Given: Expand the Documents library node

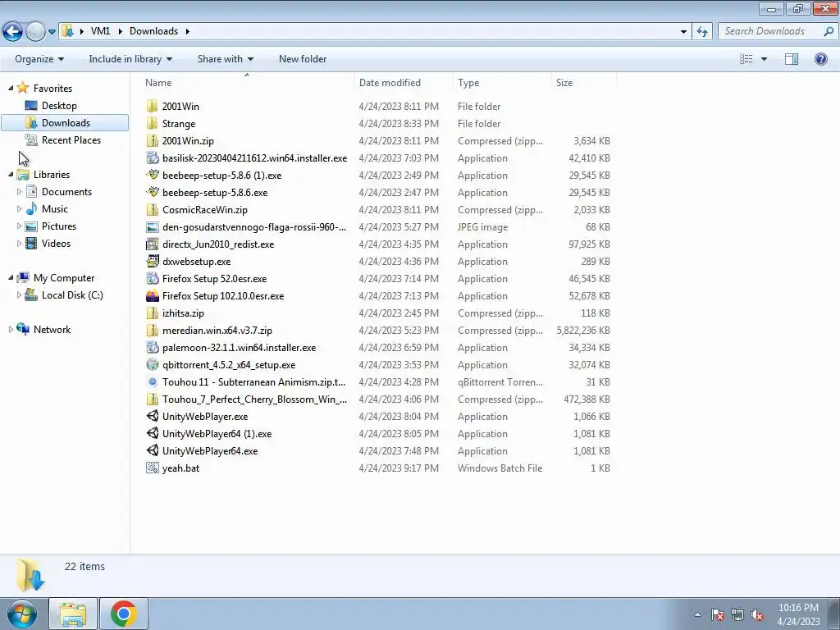Looking at the screenshot, I should point(19,192).
